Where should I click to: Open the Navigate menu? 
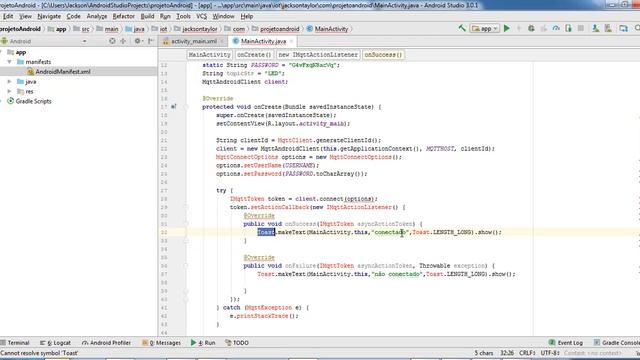click(49, 16)
